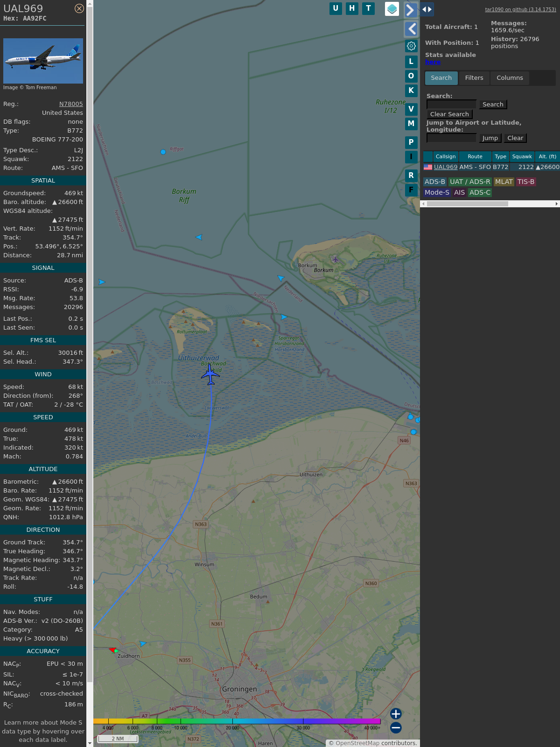The image size is (560, 747).
Task: Open the tar1090 on github link
Action: (521, 9)
